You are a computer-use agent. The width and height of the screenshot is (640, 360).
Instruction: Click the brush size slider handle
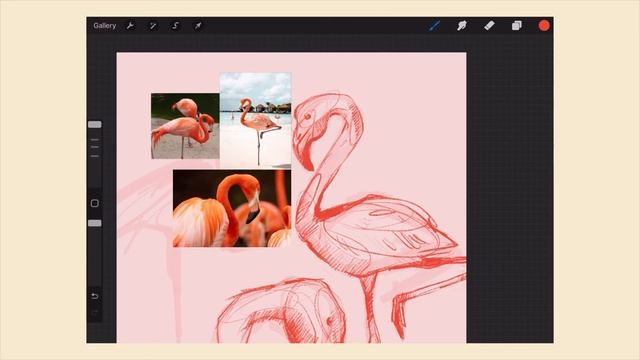pyautogui.click(x=95, y=124)
